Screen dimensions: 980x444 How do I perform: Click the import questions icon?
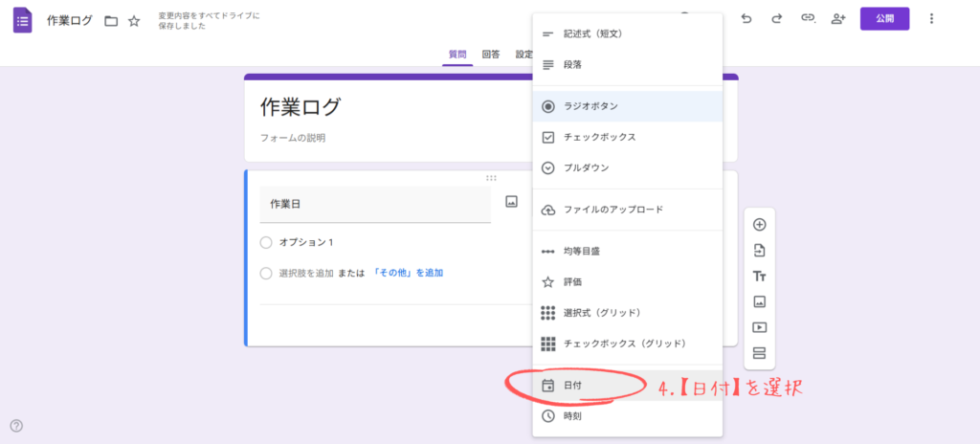click(x=759, y=251)
